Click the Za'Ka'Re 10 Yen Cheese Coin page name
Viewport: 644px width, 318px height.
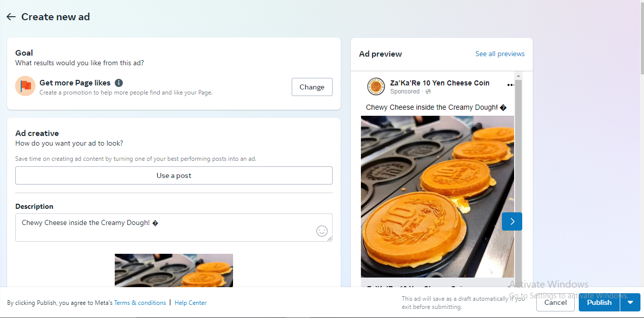coord(440,83)
